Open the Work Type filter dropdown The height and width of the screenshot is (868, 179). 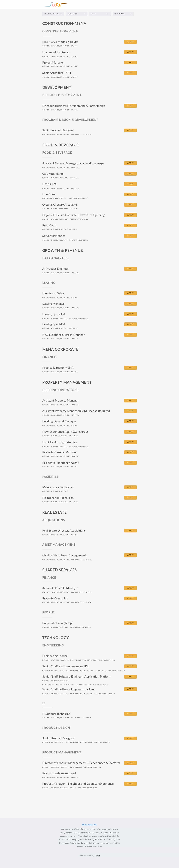[x=123, y=14]
